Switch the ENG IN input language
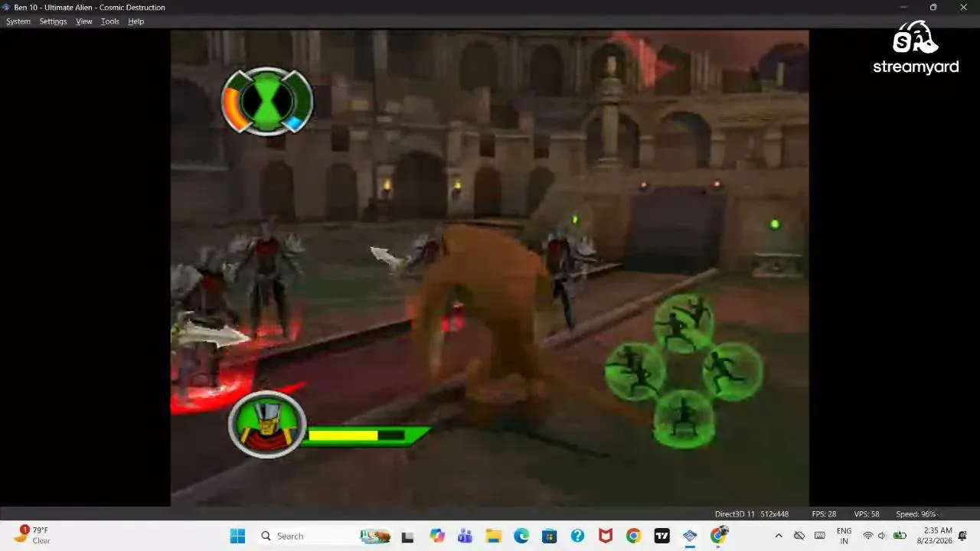The height and width of the screenshot is (551, 980). click(x=844, y=536)
